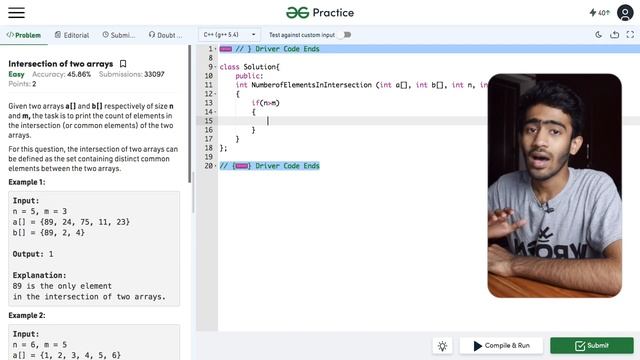Click the presenter video thumbnail
This screenshot has width=640, height=360.
555,186
